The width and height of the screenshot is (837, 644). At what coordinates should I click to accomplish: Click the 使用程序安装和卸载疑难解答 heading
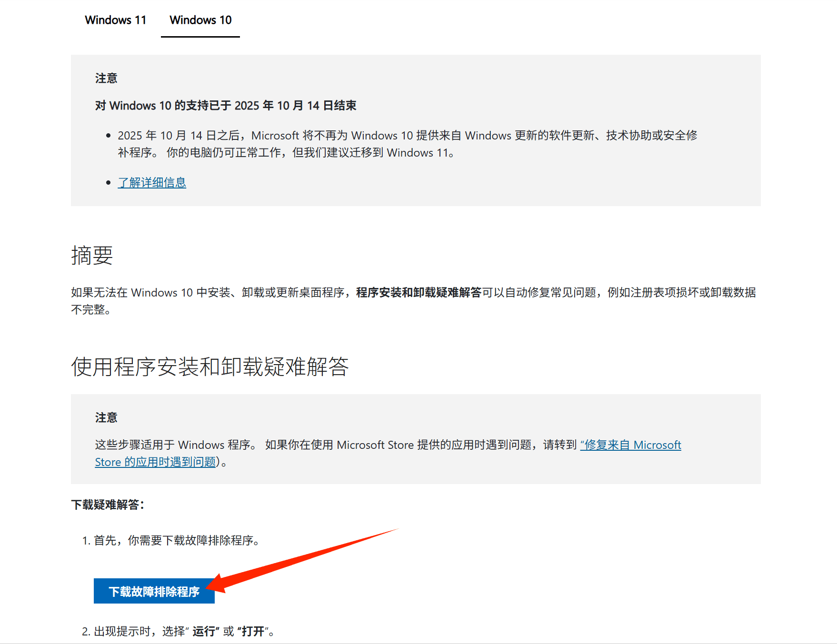(210, 367)
